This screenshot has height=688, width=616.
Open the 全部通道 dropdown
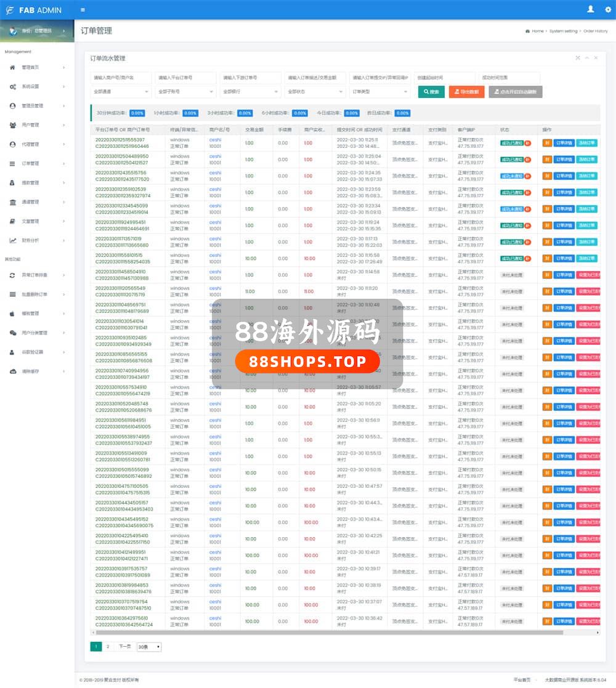pos(121,92)
